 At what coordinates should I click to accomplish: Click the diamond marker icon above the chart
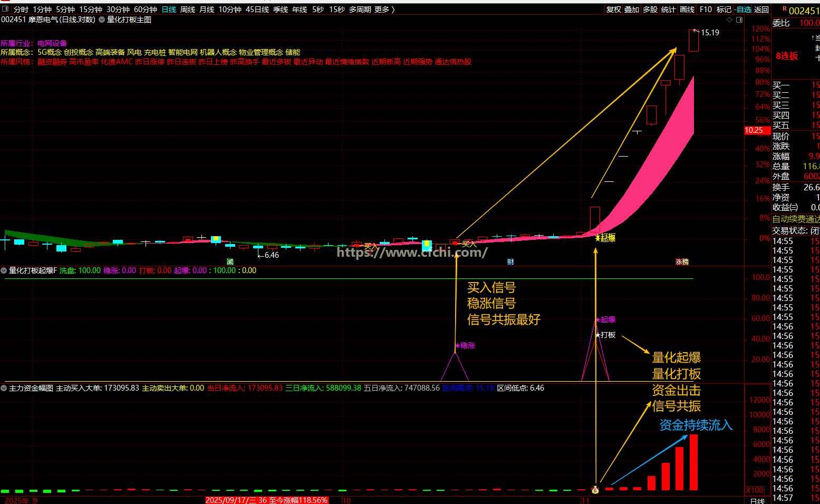click(730, 20)
